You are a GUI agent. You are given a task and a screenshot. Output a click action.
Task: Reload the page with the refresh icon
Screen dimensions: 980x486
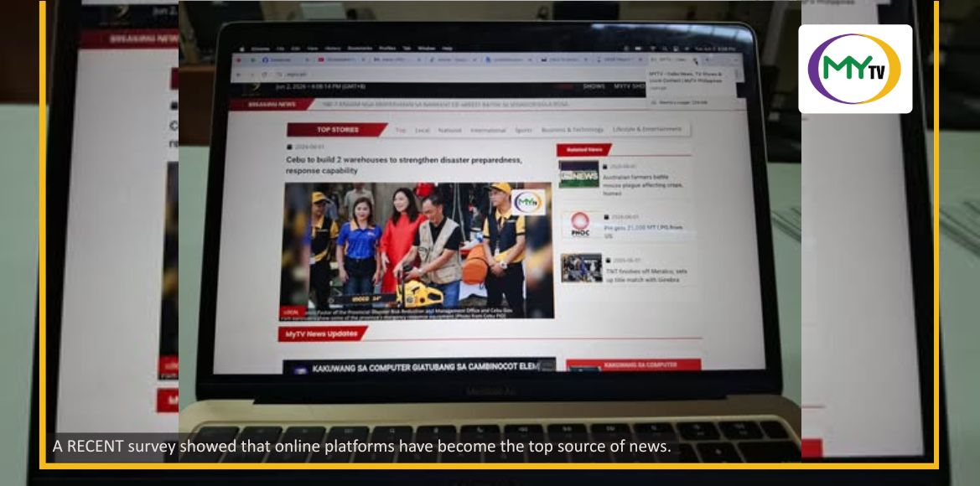265,75
